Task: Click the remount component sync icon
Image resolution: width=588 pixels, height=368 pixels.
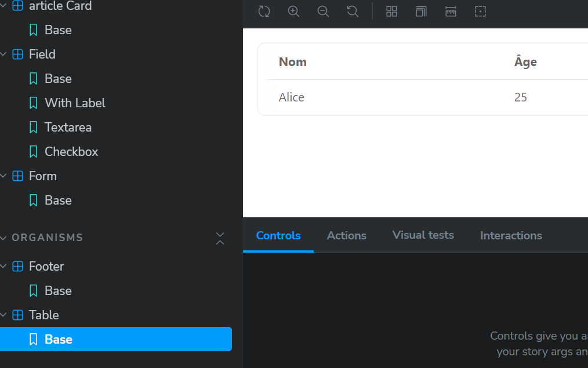Action: pyautogui.click(x=264, y=11)
